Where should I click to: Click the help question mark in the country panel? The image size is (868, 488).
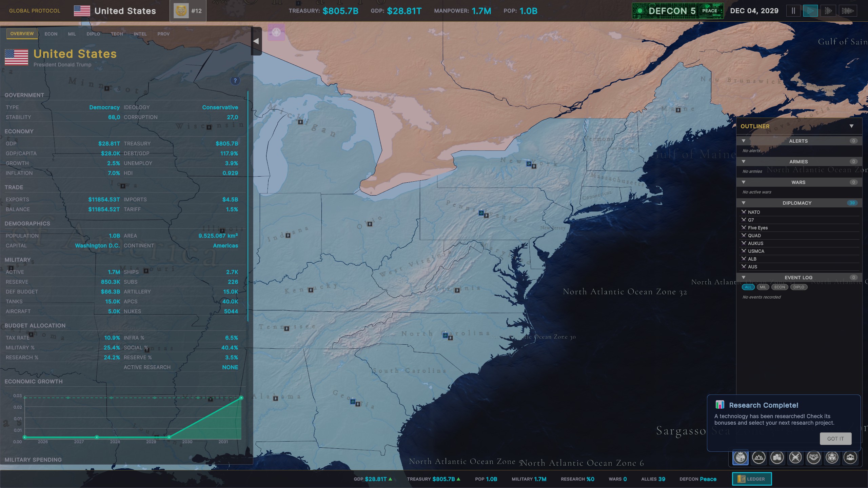click(x=235, y=81)
